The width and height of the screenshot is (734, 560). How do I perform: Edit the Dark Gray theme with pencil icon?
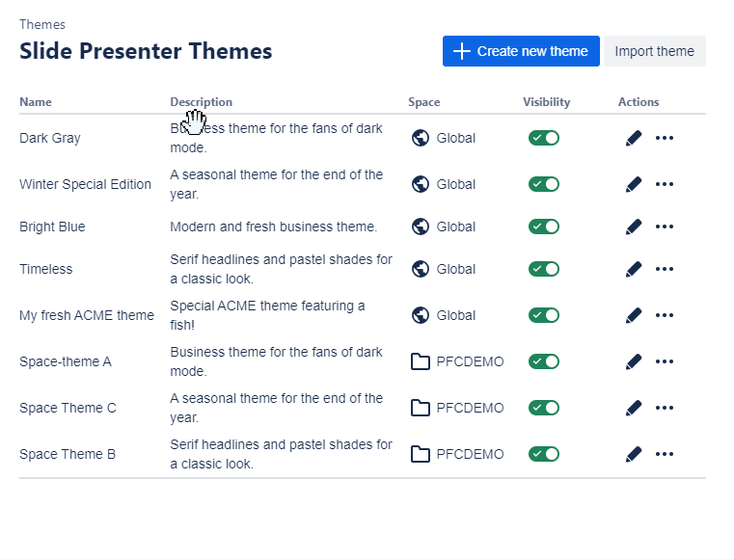tap(633, 138)
